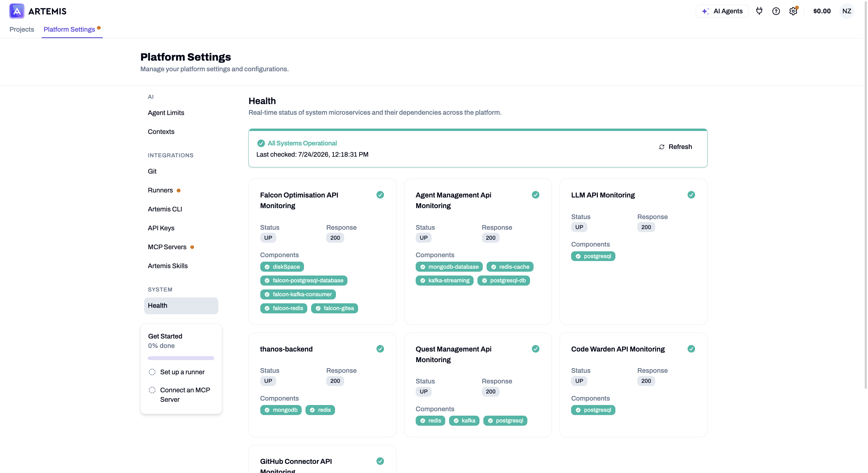This screenshot has width=868, height=473.
Task: Click the page vertical scrollbar
Action: click(866, 195)
